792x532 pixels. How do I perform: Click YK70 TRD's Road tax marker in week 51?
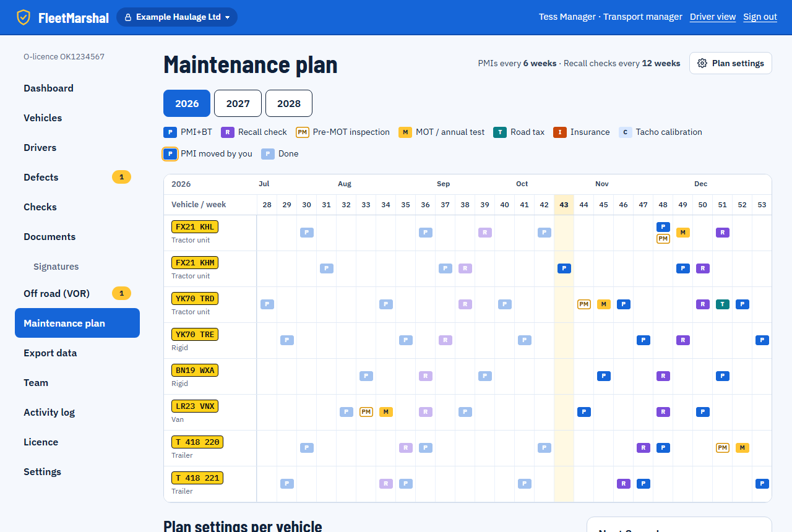point(723,304)
